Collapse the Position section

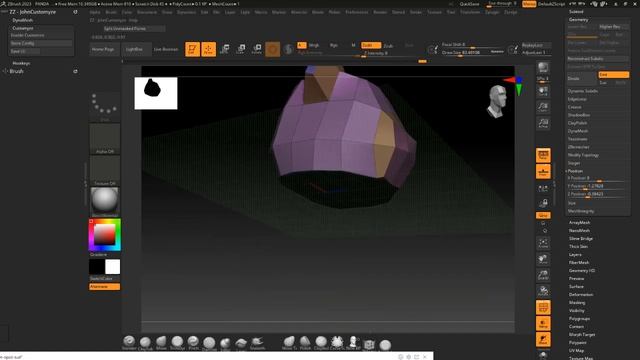pyautogui.click(x=575, y=171)
